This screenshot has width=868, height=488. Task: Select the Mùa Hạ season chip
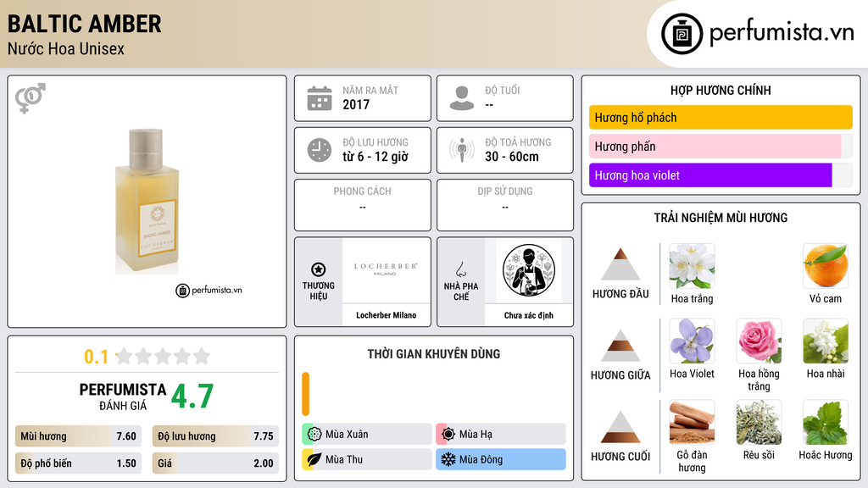tap(501, 435)
